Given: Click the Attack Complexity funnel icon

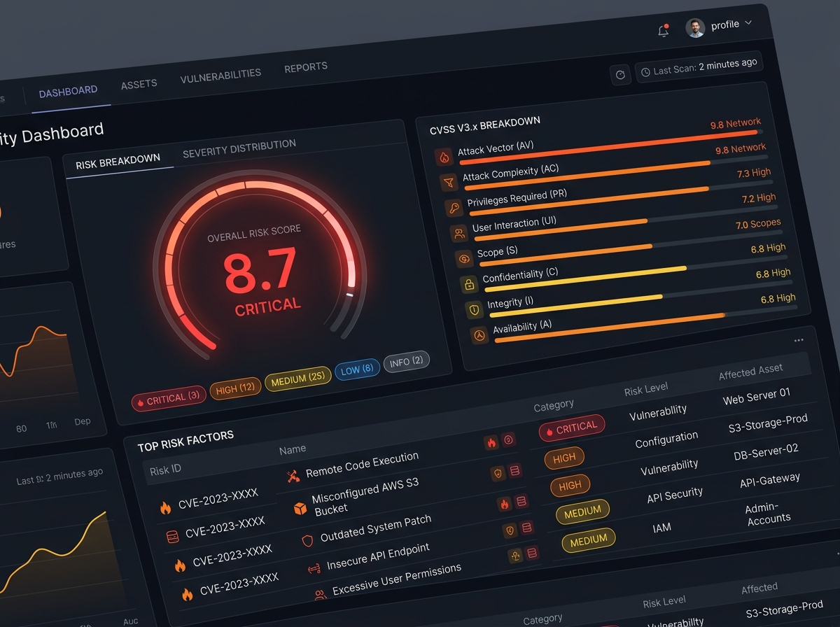Looking at the screenshot, I should click(448, 183).
